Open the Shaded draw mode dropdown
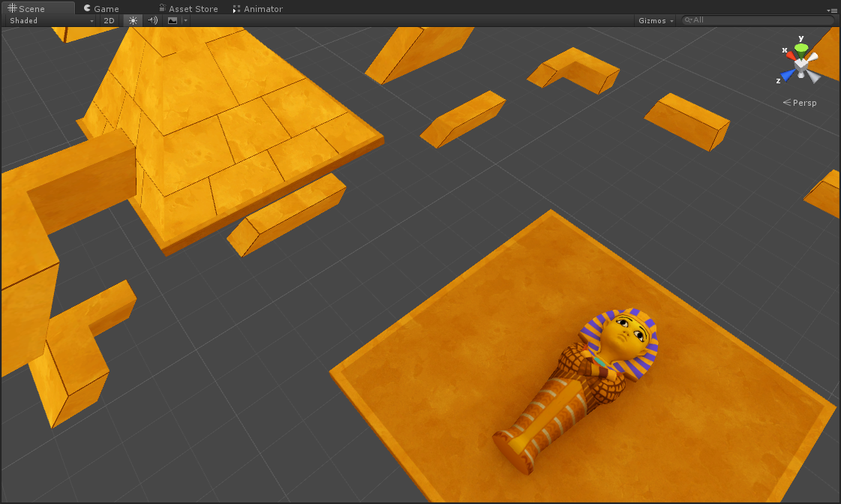This screenshot has width=841, height=504. pos(51,20)
